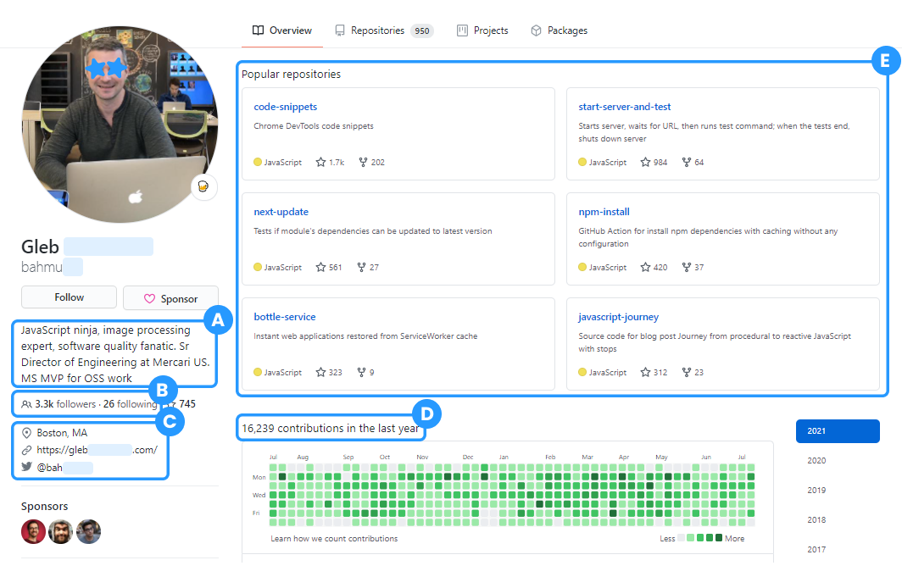This screenshot has height=588, width=902.
Task: Click the Follow button
Action: (69, 297)
